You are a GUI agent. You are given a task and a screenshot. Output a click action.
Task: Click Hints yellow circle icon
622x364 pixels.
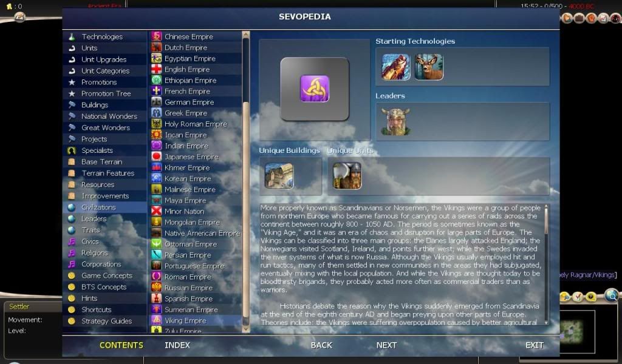click(72, 298)
